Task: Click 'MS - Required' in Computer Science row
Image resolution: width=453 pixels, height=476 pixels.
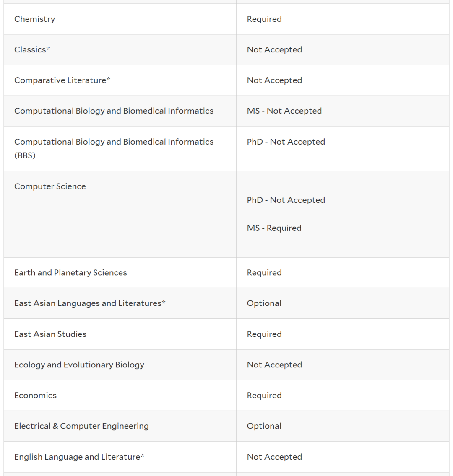Action: pos(274,228)
